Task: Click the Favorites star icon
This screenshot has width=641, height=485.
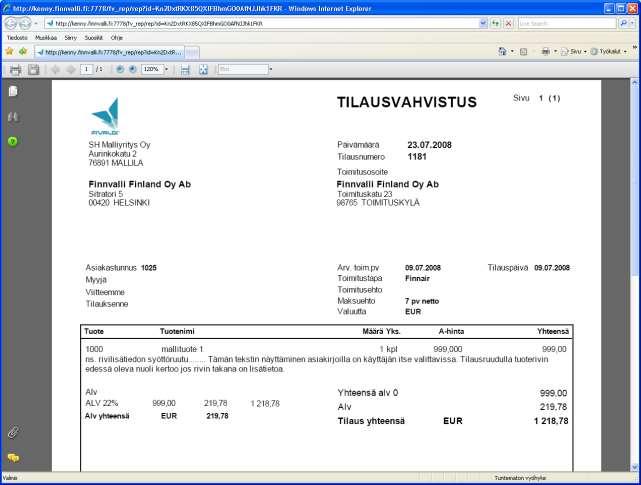Action: coord(9,52)
